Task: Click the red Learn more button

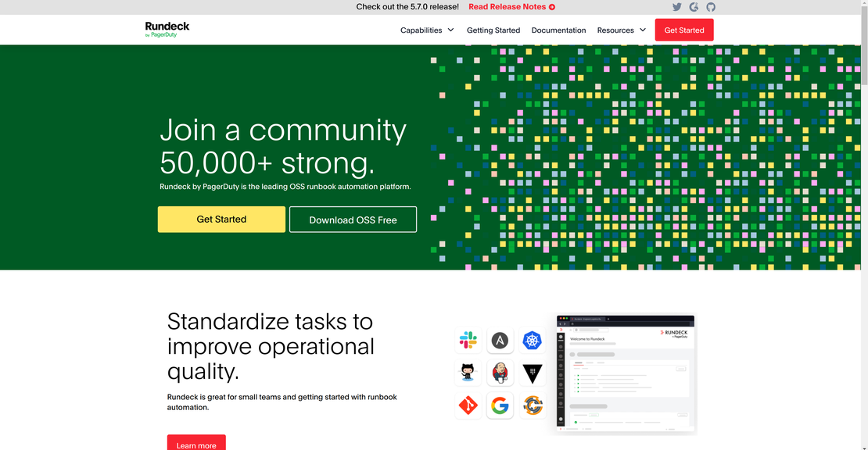Action: tap(196, 443)
